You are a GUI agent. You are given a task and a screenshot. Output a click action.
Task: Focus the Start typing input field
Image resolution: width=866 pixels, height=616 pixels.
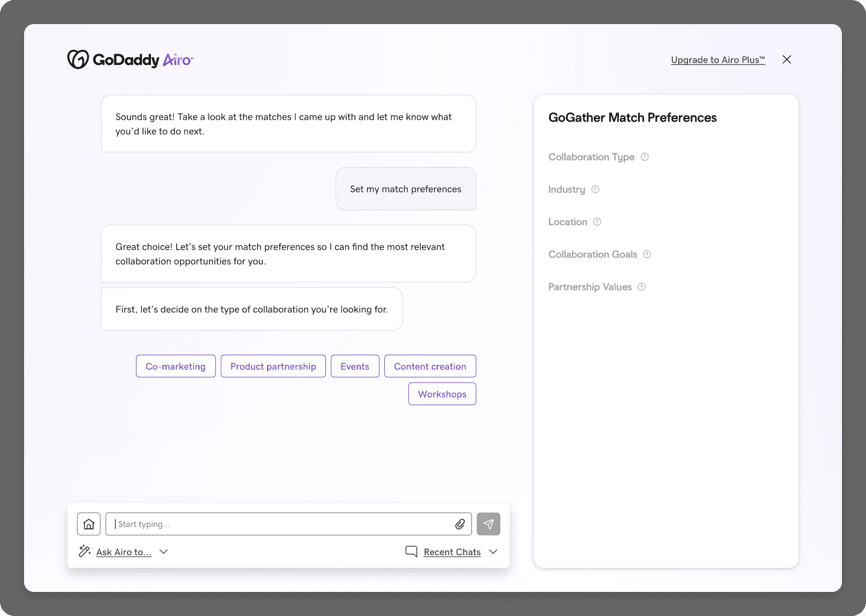click(289, 524)
